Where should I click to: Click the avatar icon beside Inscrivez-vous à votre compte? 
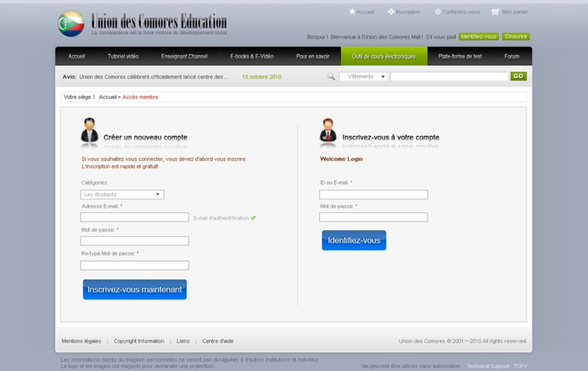(x=328, y=131)
